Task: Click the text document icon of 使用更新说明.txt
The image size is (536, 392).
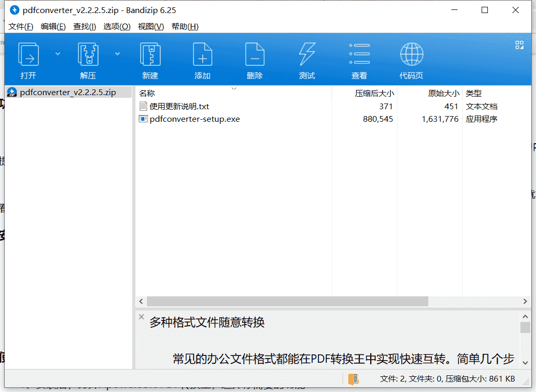Action: coord(143,106)
